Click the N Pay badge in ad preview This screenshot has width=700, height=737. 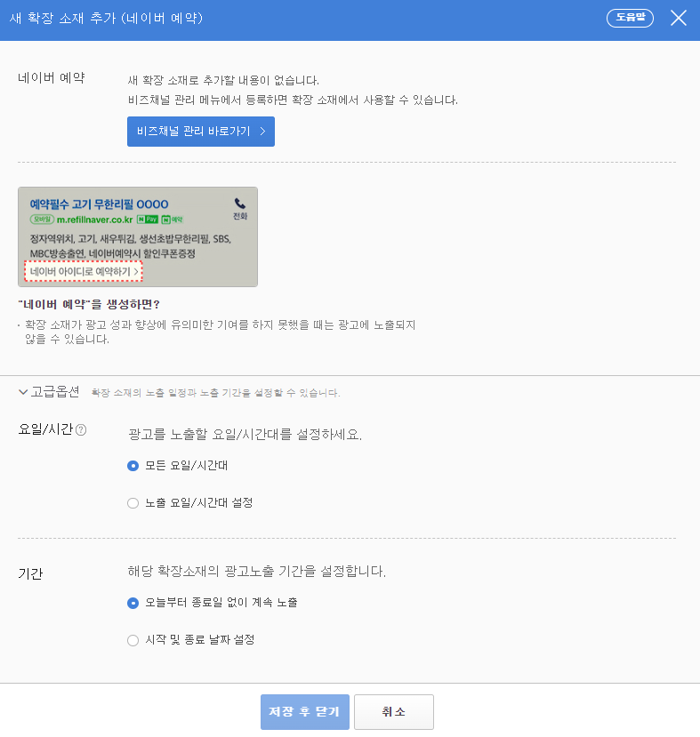pos(148,219)
